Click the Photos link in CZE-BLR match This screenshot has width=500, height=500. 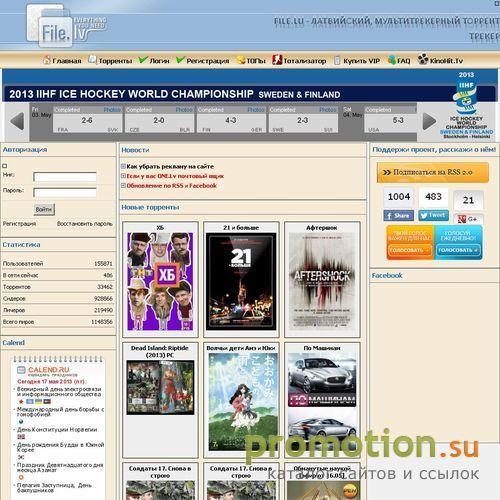coord(184,110)
